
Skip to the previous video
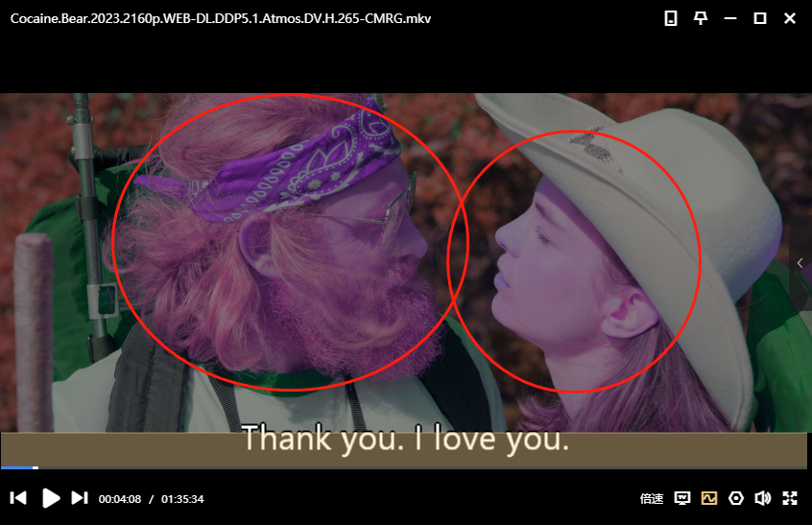click(x=18, y=498)
